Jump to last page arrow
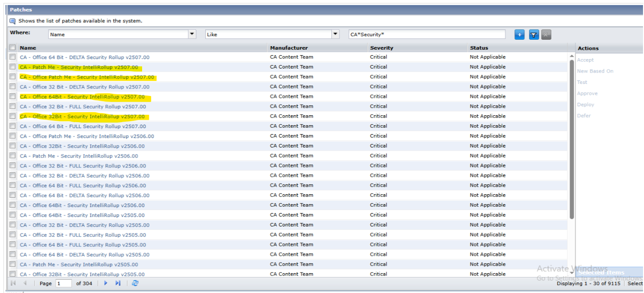 (118, 283)
